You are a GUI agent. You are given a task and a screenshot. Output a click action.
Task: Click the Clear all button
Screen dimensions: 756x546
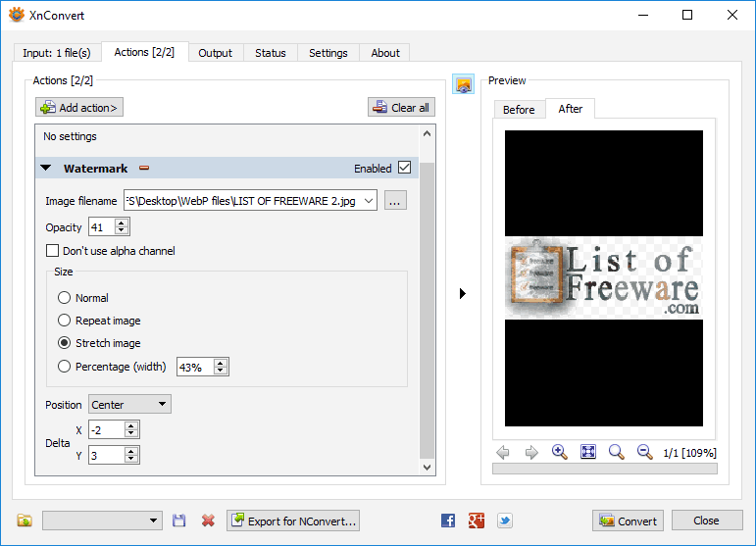402,107
